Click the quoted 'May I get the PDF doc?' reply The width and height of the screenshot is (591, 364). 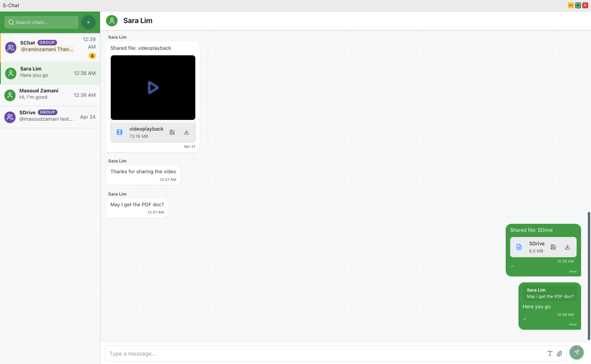pyautogui.click(x=550, y=293)
